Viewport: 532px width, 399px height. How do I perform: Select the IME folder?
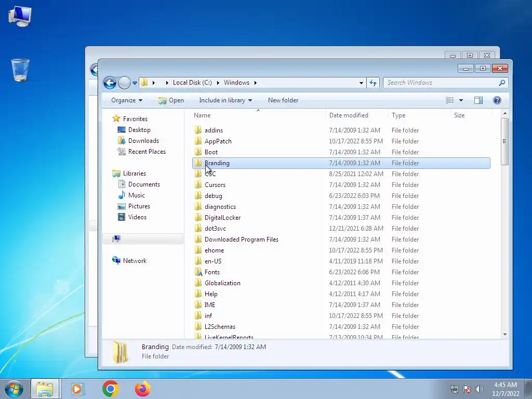[x=210, y=304]
